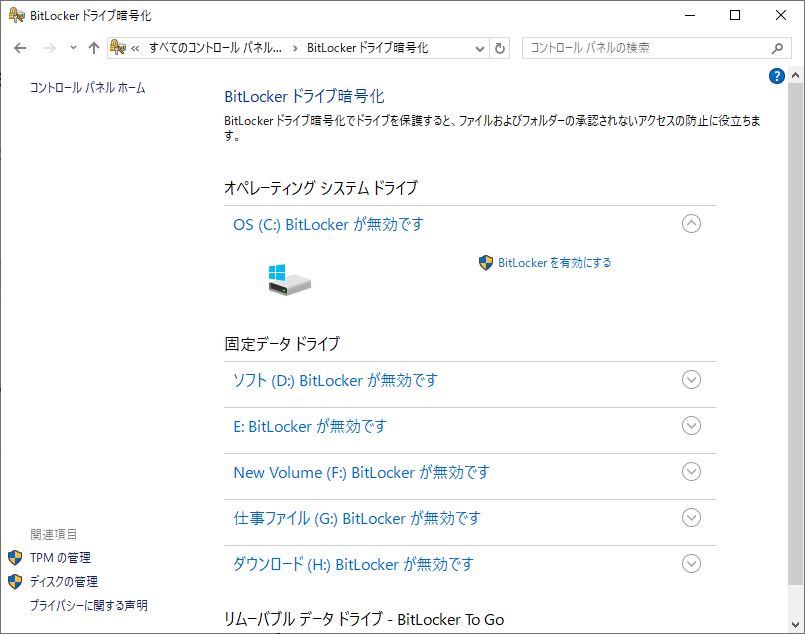Expand the E: drive section
The width and height of the screenshot is (805, 634).
point(691,426)
